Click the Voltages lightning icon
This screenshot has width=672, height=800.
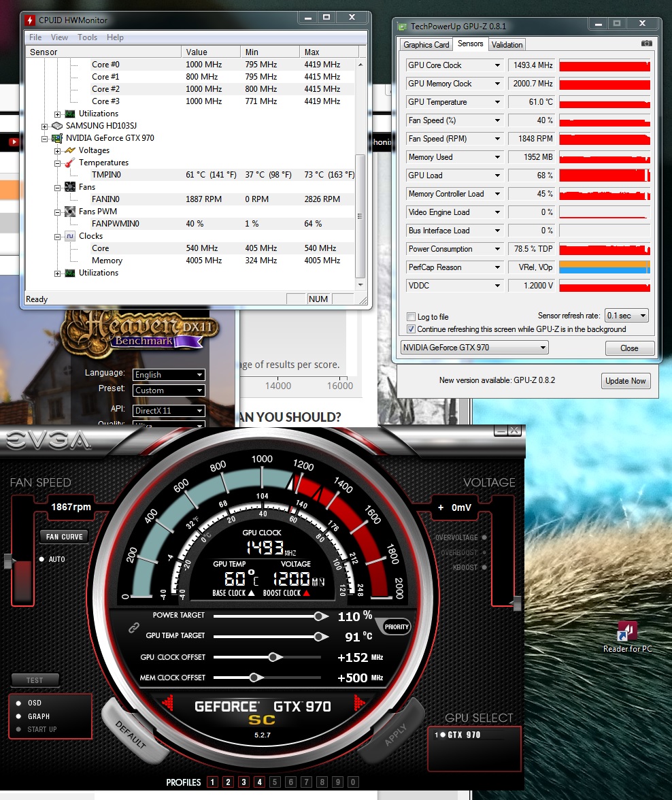[70, 150]
